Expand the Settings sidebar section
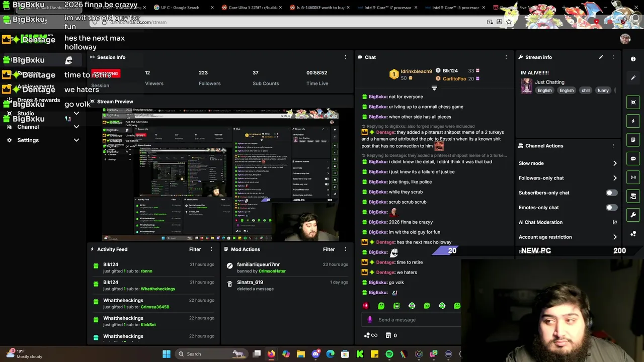The width and height of the screenshot is (644, 362). point(76,140)
